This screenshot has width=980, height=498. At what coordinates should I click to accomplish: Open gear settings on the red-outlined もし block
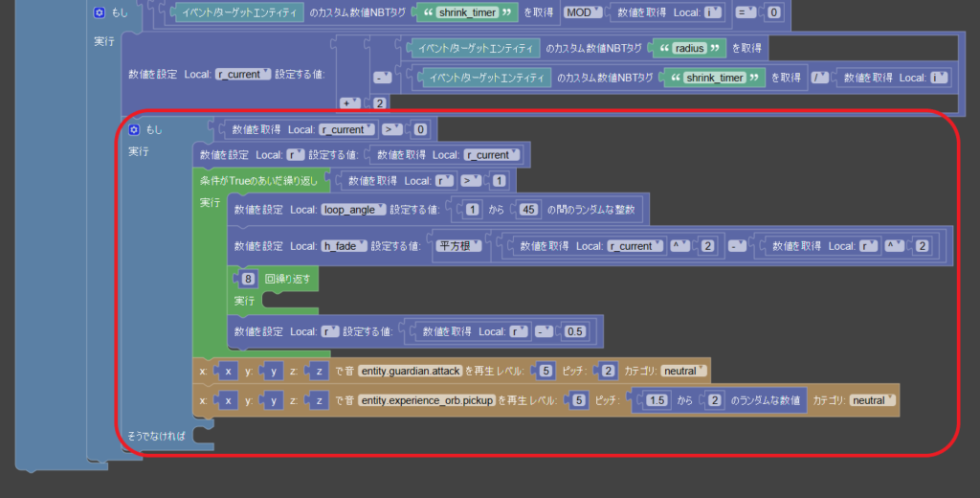(x=134, y=129)
